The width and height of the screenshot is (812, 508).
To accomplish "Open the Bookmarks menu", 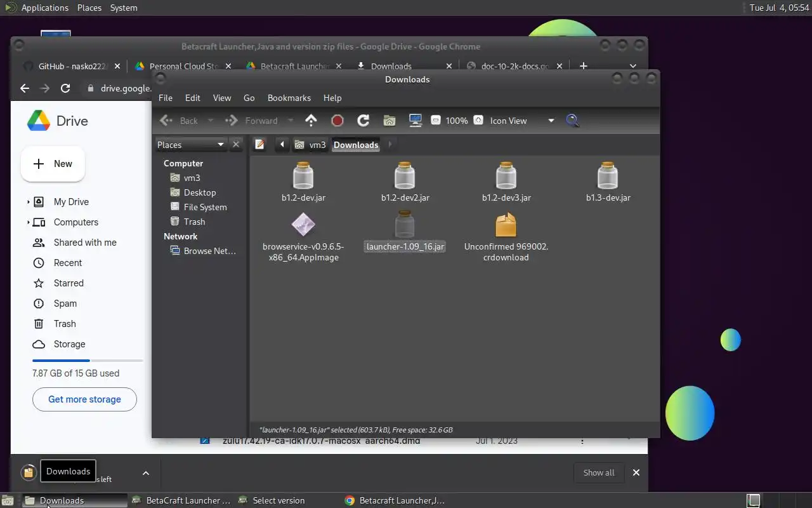I will point(289,98).
